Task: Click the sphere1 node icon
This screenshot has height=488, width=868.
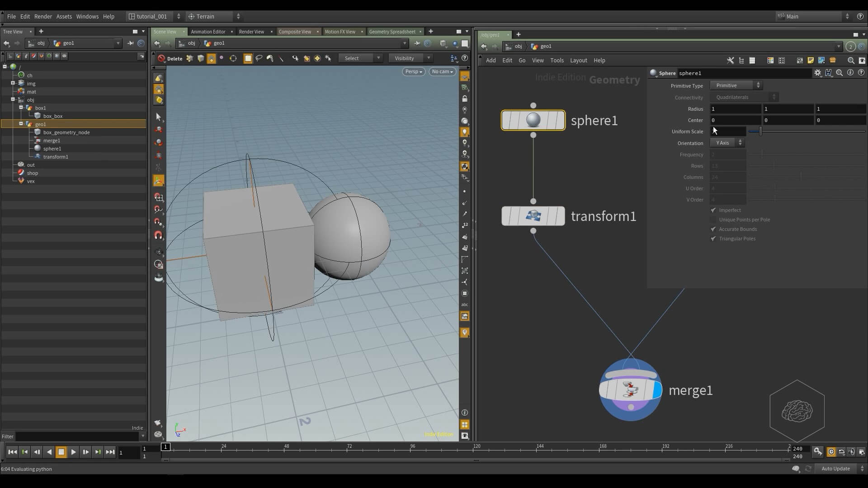Action: pyautogui.click(x=533, y=120)
